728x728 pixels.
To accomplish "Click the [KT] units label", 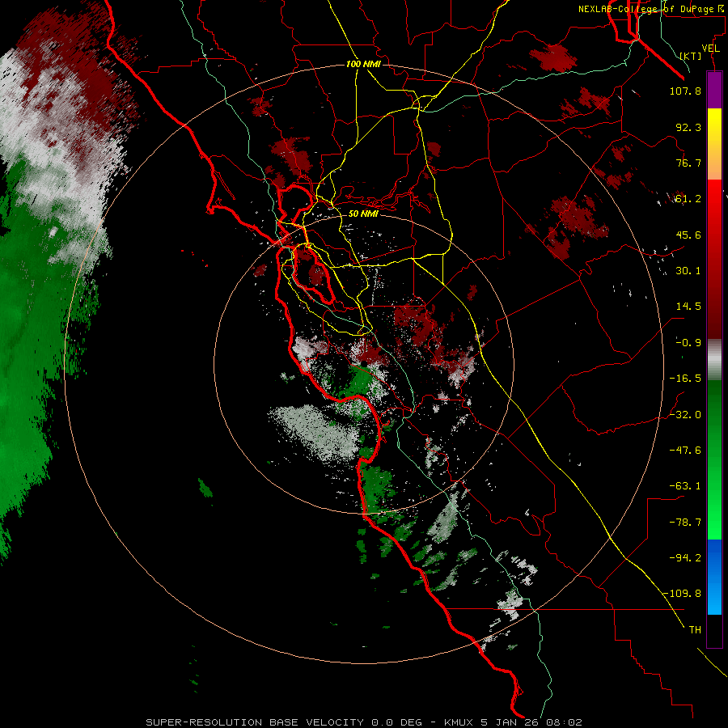I will (691, 56).
